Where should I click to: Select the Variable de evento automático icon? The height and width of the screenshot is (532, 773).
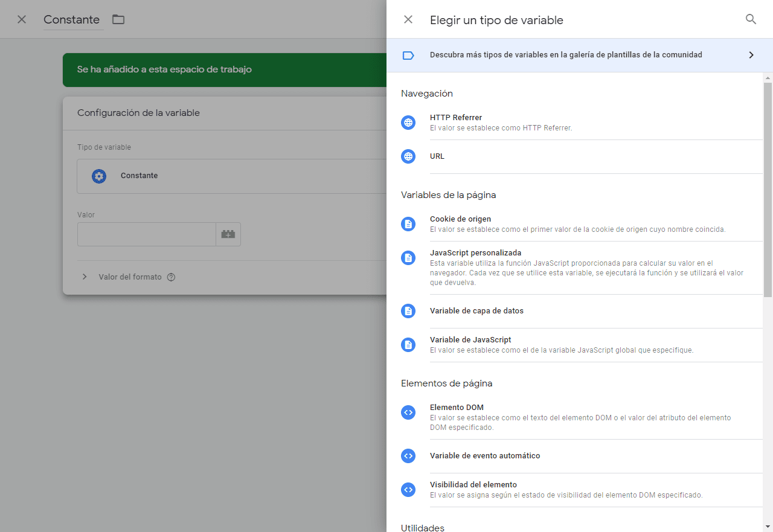pos(408,455)
